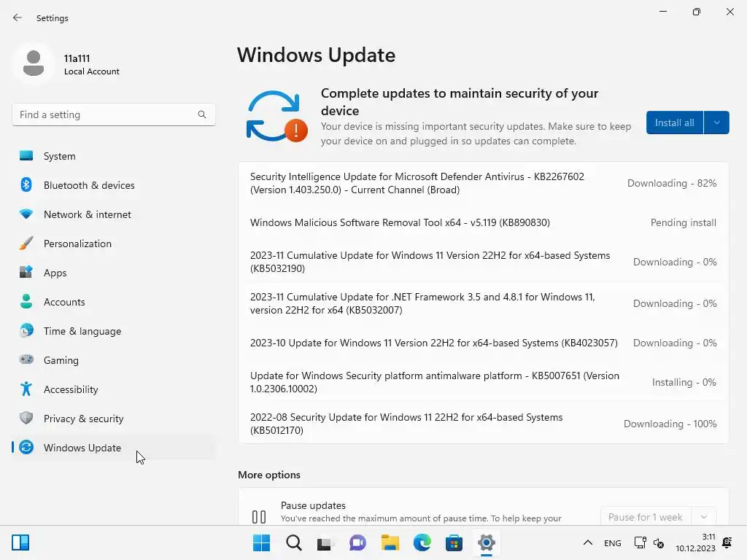Viewport: 747px width, 560px height.
Task: Click the muted volume tray icon
Action: 659,542
